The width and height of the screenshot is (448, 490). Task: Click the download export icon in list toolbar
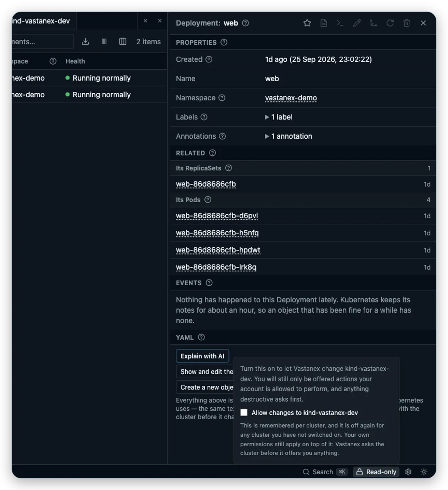pos(85,42)
